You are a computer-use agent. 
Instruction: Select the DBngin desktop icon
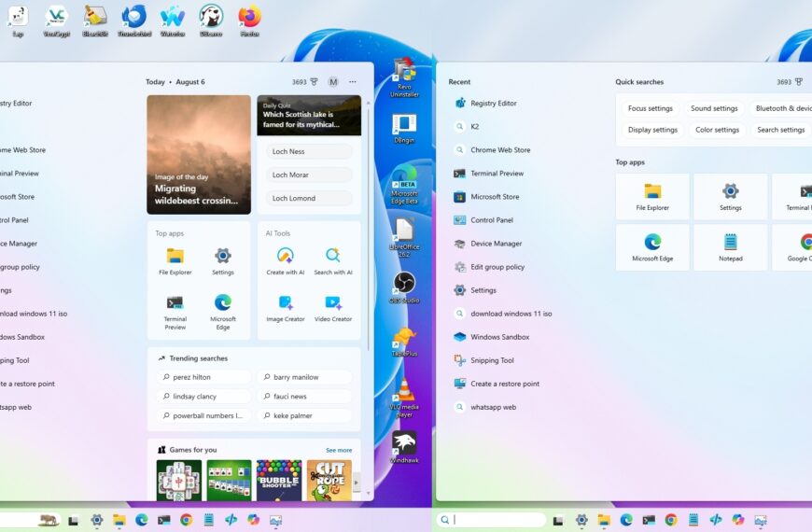pos(404,129)
